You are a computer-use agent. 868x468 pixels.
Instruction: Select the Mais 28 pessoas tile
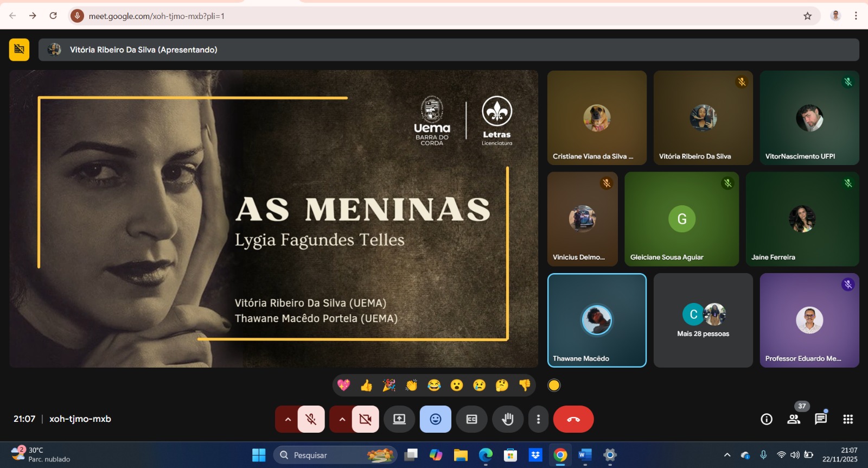click(703, 320)
